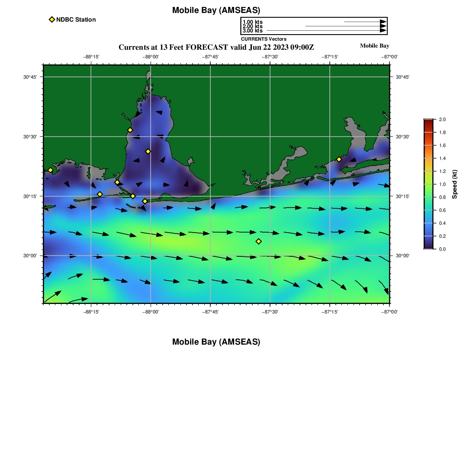The image size is (476, 454).
Task: Click the NDBC Station legend diamond
Action: pos(52,19)
